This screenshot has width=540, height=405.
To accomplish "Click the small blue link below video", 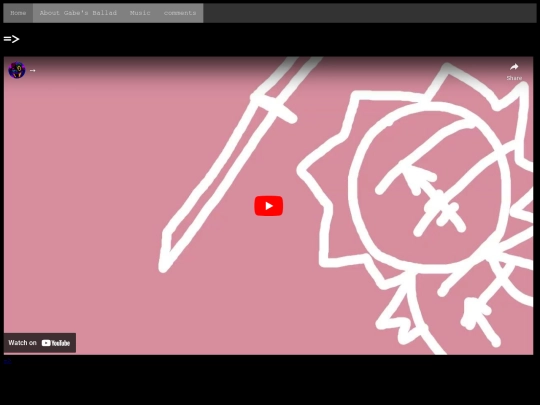I will click(x=8, y=362).
